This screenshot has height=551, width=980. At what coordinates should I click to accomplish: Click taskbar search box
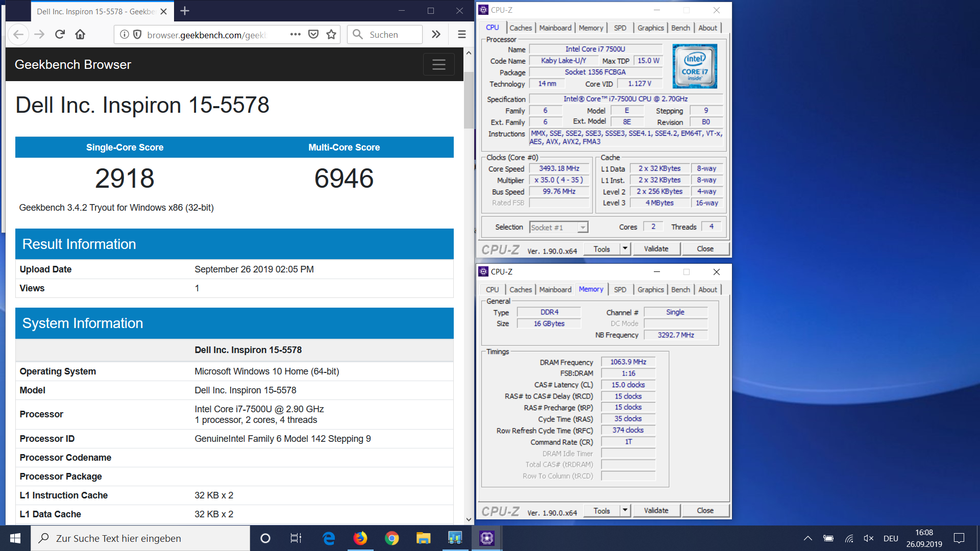tap(140, 538)
